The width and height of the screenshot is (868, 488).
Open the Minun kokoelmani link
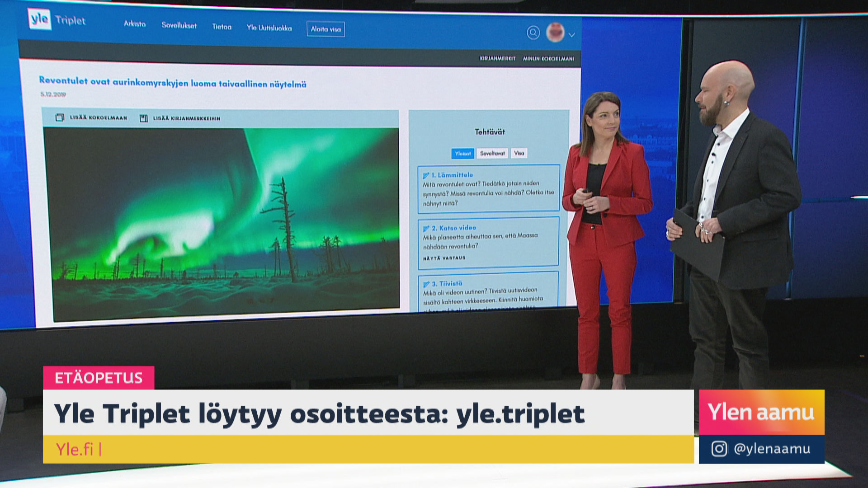click(x=548, y=59)
